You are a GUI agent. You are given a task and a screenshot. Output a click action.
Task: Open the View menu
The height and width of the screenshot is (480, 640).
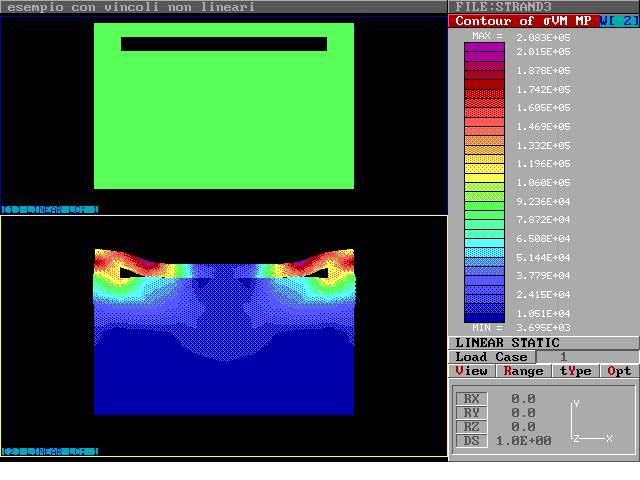coord(472,371)
